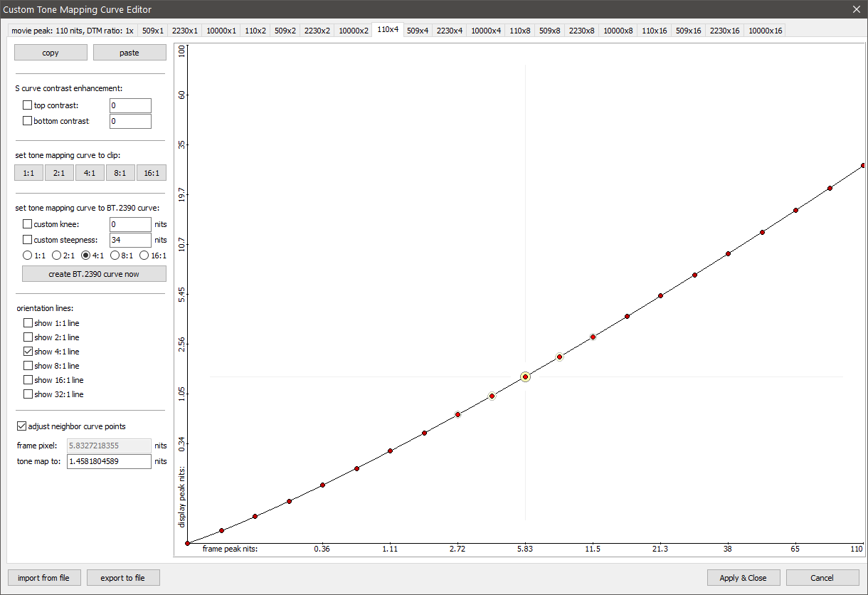Focus the tone map to nits field
This screenshot has width=868, height=595.
click(109, 461)
